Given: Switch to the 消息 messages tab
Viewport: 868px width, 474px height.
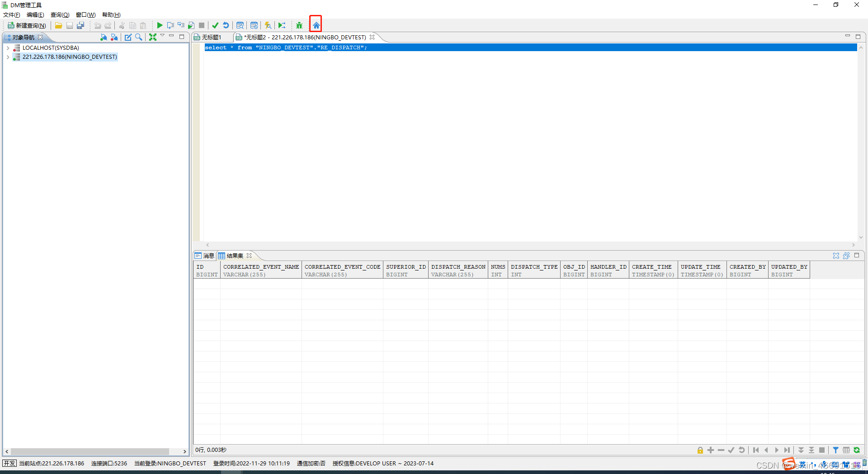Looking at the screenshot, I should pos(204,256).
